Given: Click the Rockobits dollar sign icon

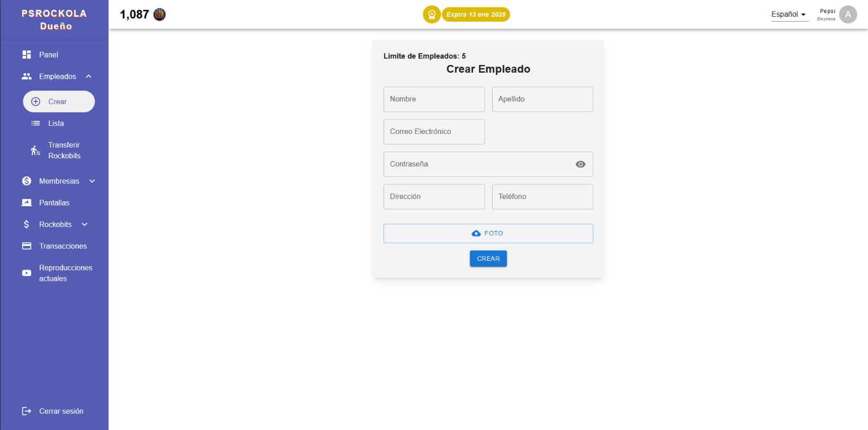Looking at the screenshot, I should pos(27,224).
